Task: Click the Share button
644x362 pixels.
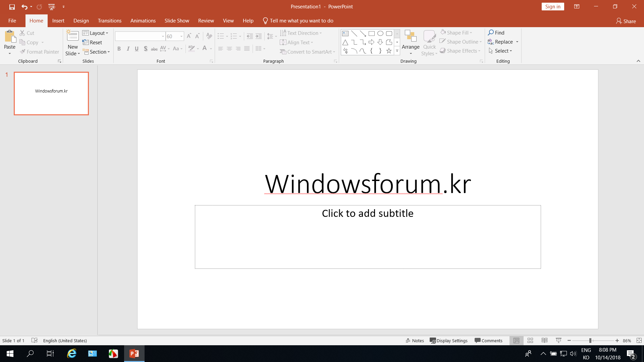Action: click(x=626, y=21)
